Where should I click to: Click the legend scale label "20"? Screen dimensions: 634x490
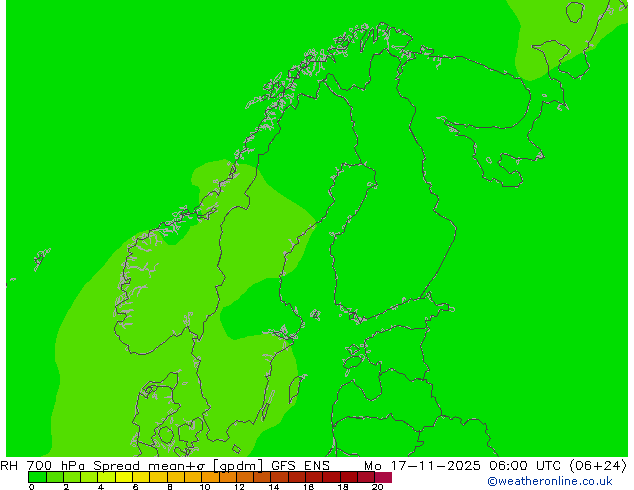pyautogui.click(x=378, y=487)
